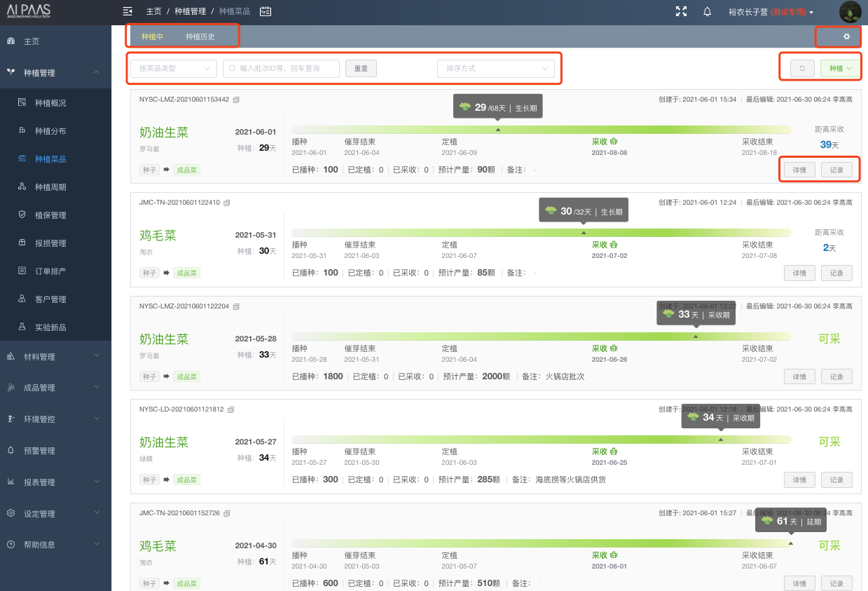Image resolution: width=868 pixels, height=591 pixels.
Task: Copy batch ID JMC-TN-20210601122410 using copy icon
Action: (x=227, y=203)
